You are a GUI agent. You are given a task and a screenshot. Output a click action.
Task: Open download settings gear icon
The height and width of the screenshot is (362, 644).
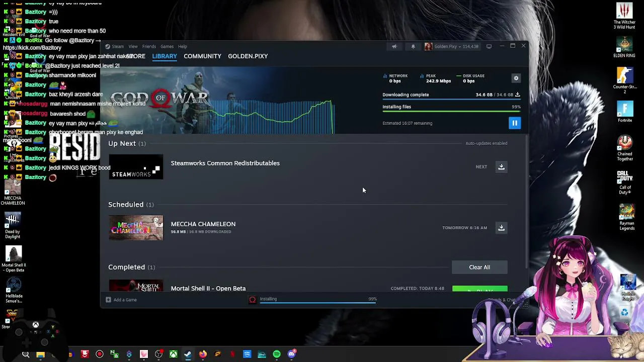tap(516, 78)
